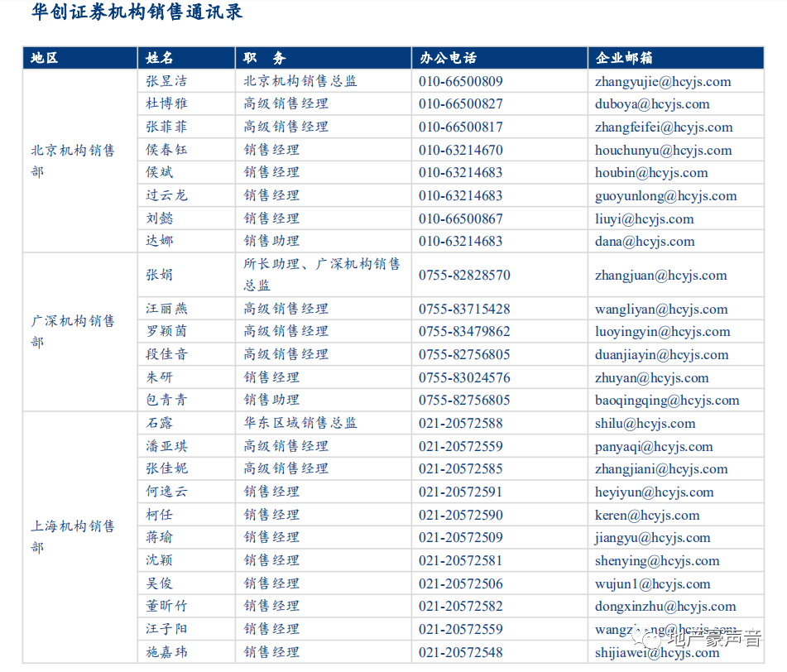Click email keren@hcyjs.com
787x672 pixels.
647,516
